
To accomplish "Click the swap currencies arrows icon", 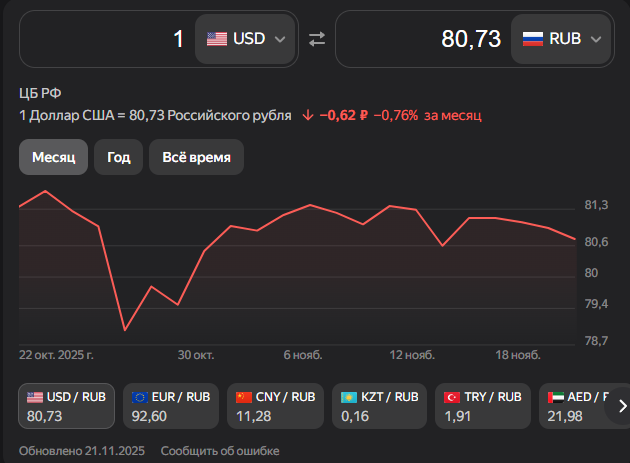I will [316, 39].
